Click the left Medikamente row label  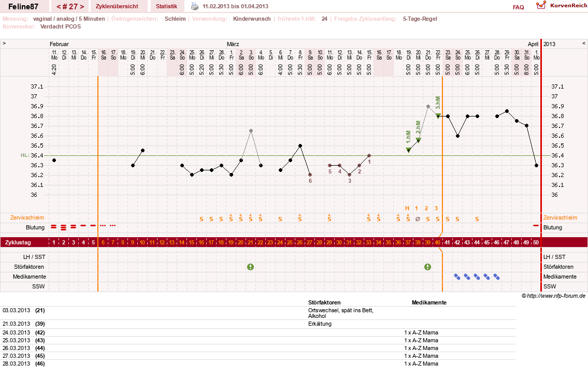(29, 277)
